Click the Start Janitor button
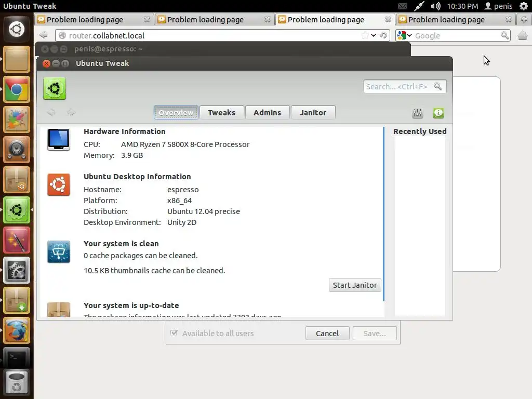The height and width of the screenshot is (399, 532). pos(355,285)
